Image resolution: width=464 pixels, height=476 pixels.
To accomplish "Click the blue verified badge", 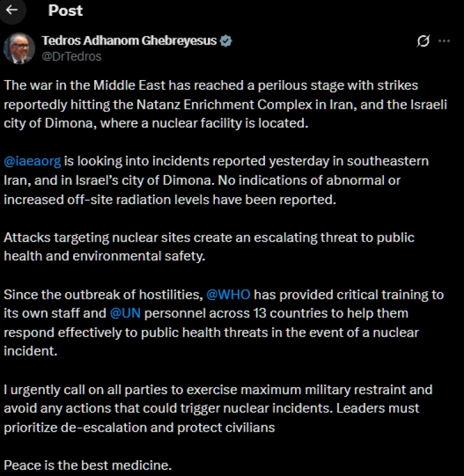I will (226, 41).
